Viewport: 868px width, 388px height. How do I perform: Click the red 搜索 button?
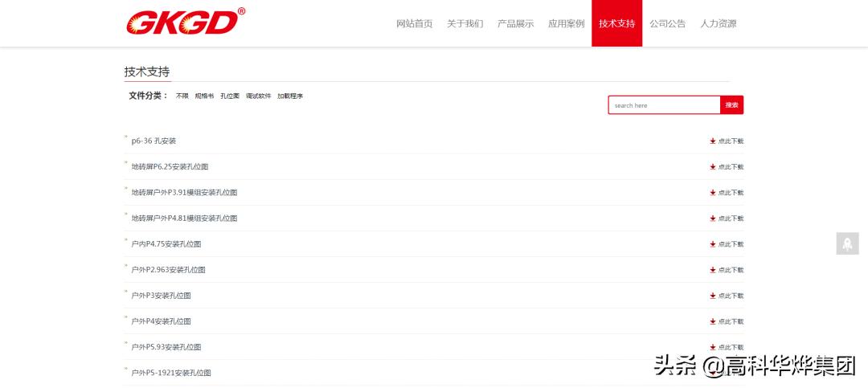[x=732, y=105]
